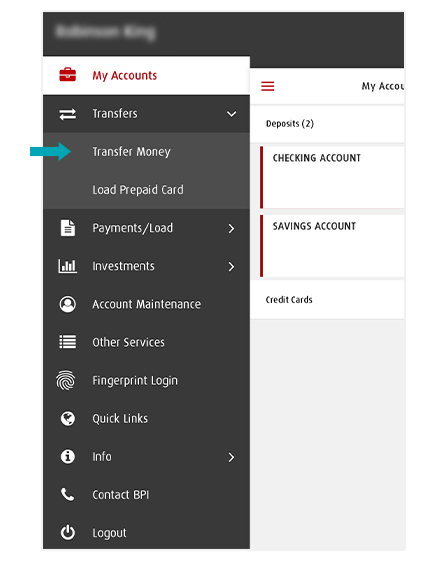Collapse the Transfers menu chevron

232,114
